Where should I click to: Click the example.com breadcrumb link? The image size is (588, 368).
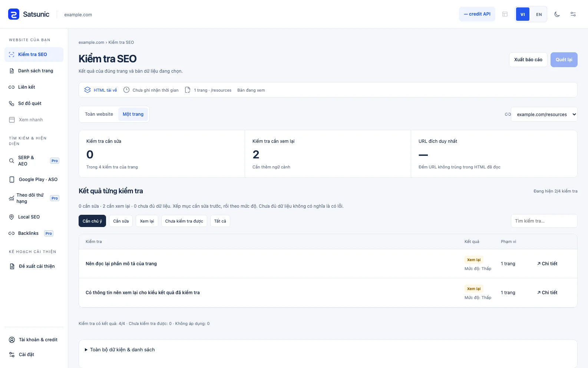pyautogui.click(x=91, y=42)
